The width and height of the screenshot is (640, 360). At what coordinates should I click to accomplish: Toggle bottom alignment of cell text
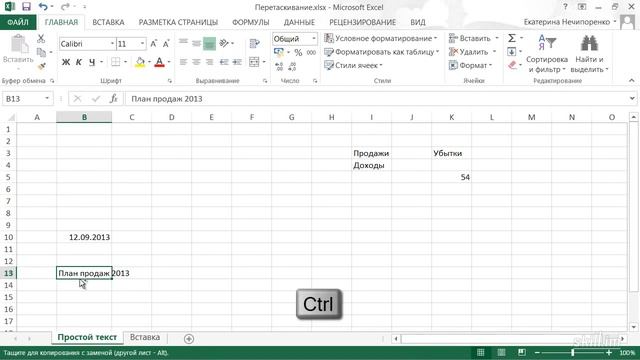click(x=209, y=43)
